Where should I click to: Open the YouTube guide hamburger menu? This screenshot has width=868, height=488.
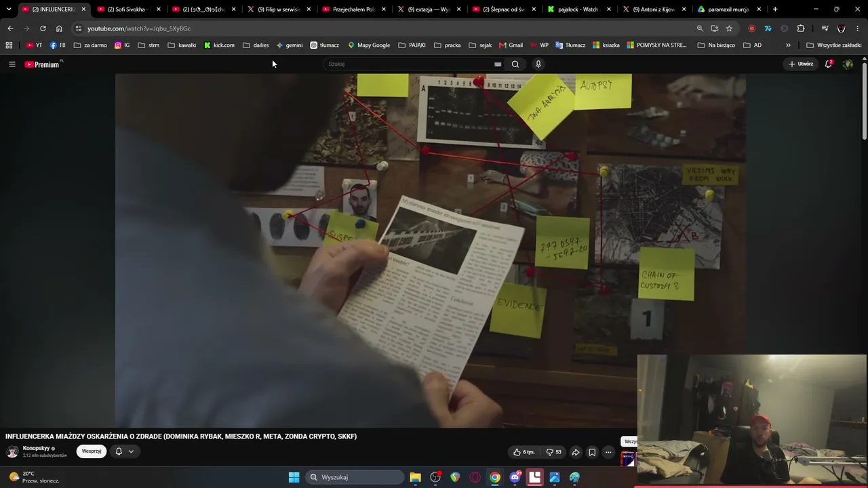coord(12,64)
